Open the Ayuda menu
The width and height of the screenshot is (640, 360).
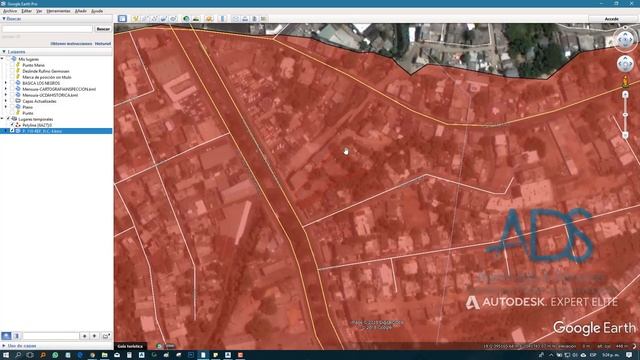tap(97, 11)
